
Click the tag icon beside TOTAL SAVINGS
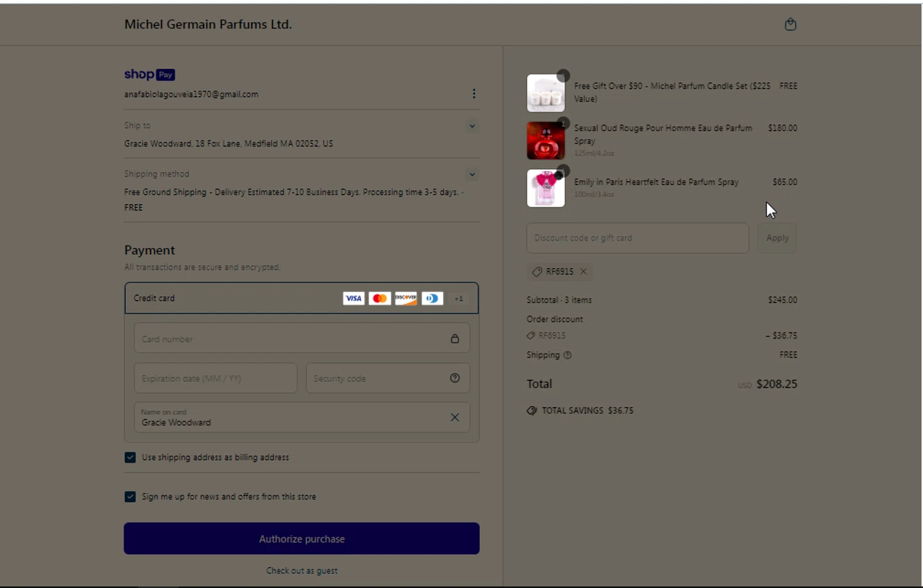[x=532, y=410]
